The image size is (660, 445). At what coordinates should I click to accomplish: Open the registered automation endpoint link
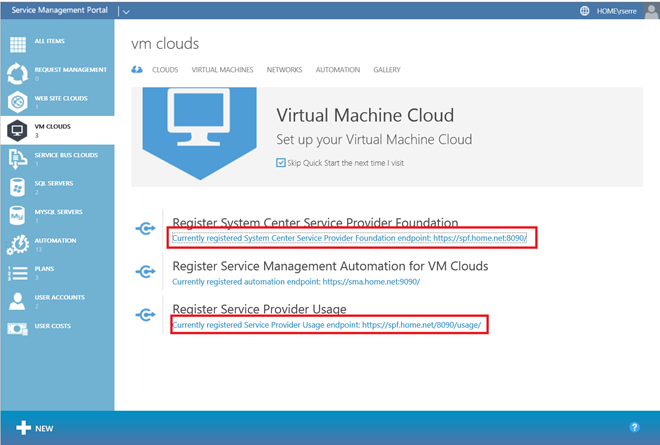tap(296, 282)
